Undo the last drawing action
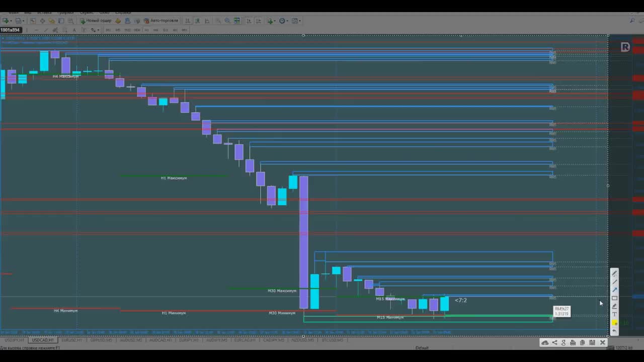 pyautogui.click(x=614, y=331)
